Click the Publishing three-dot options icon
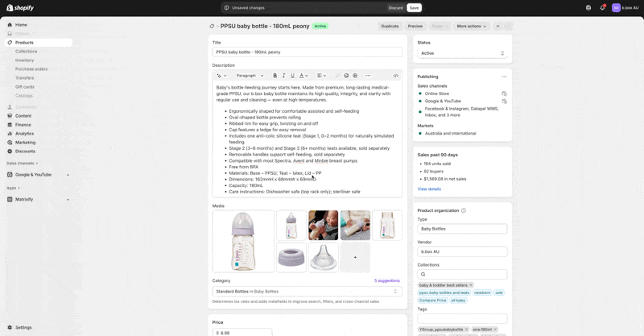The height and width of the screenshot is (336, 644). pos(504,77)
